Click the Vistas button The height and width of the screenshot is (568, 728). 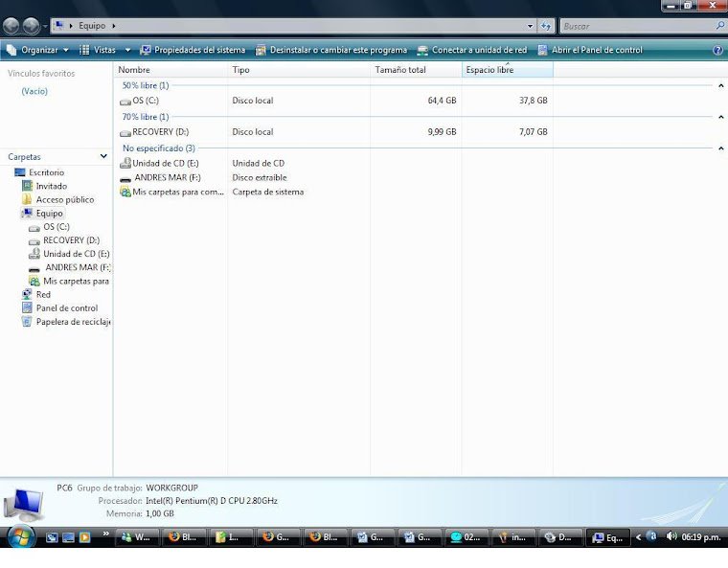[x=98, y=50]
